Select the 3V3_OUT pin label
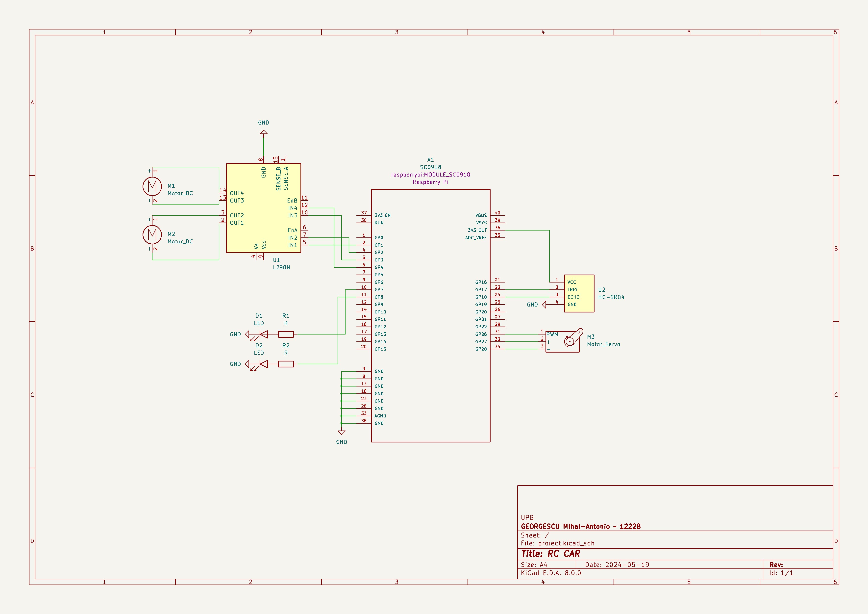This screenshot has width=868, height=614. pos(477,230)
